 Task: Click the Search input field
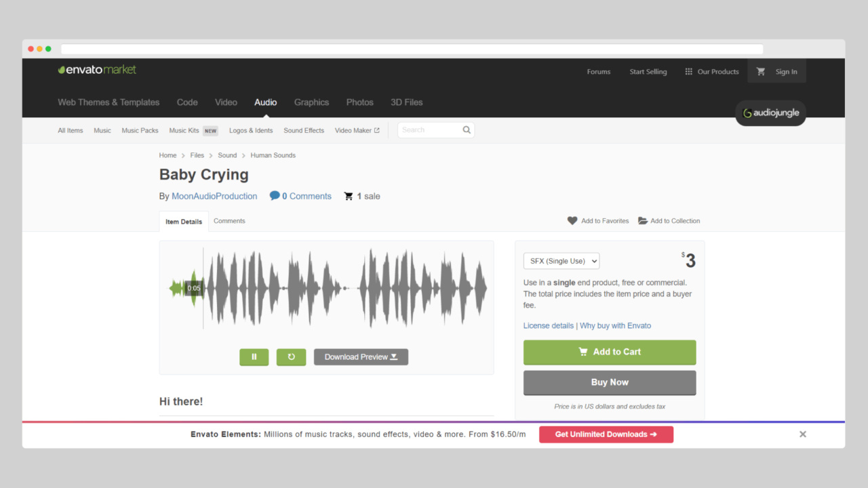429,130
